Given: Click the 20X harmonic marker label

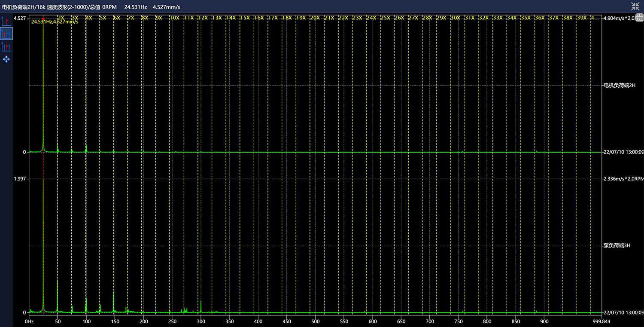Looking at the screenshot, I should coord(315,18).
